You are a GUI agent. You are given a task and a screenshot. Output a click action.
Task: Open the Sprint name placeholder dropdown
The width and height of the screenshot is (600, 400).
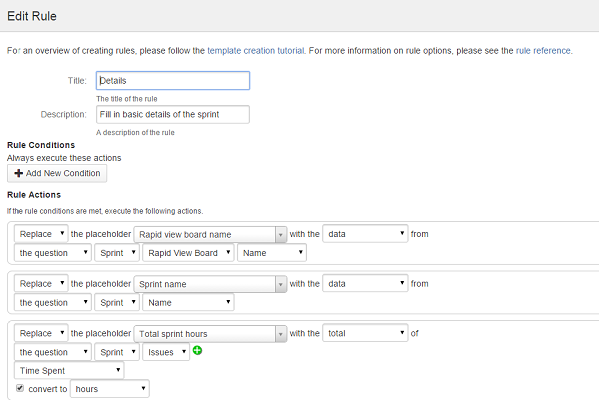click(211, 284)
